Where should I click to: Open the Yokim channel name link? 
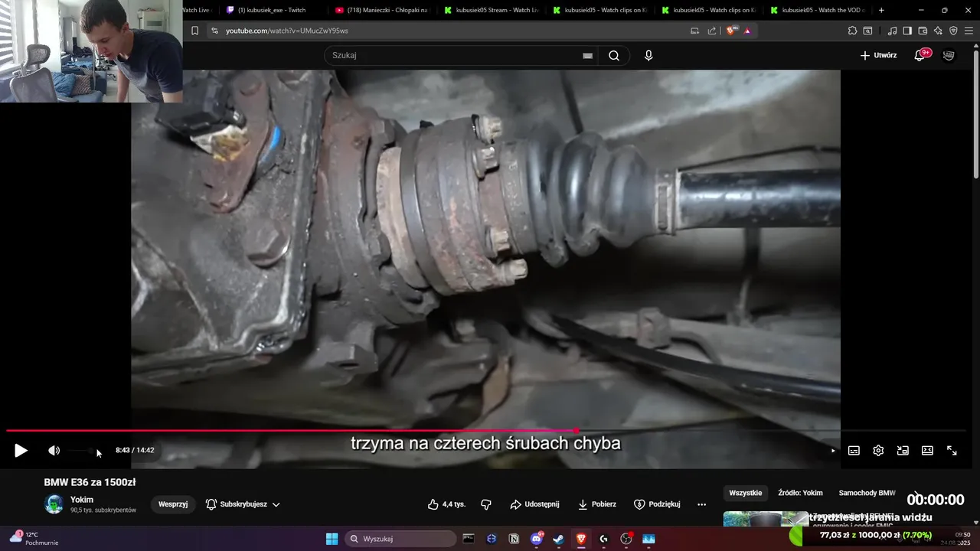click(82, 500)
